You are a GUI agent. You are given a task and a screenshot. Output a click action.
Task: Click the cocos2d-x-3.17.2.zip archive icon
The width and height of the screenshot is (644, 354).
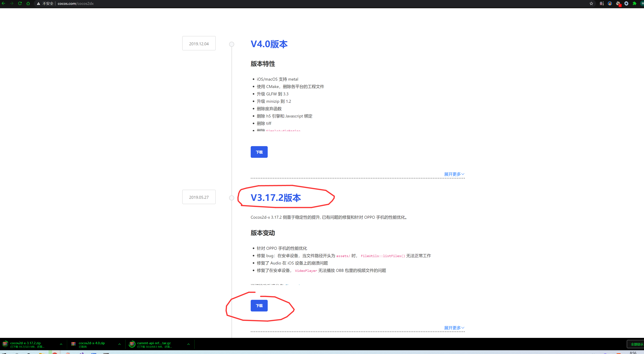5,344
